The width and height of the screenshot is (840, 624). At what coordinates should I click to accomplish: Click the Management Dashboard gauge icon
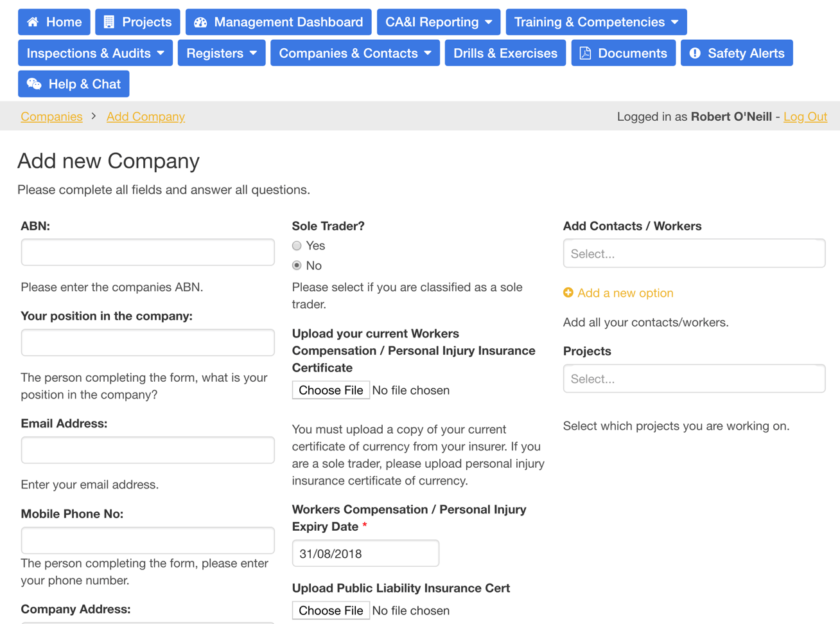coord(200,22)
